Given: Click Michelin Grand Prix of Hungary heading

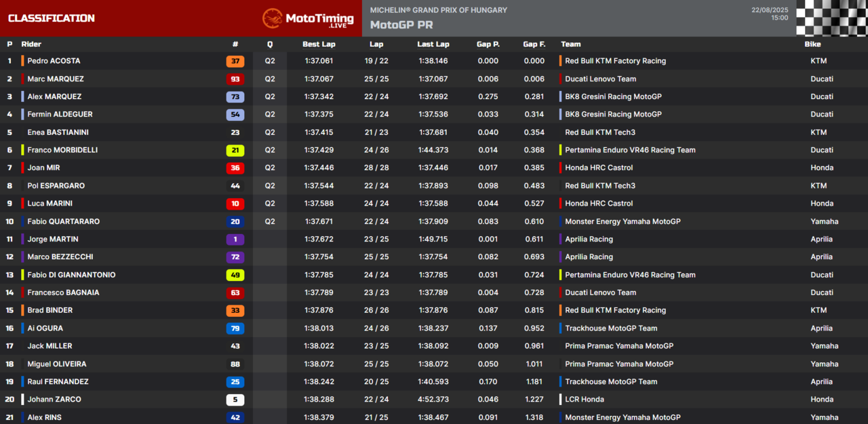Looking at the screenshot, I should 439,10.
